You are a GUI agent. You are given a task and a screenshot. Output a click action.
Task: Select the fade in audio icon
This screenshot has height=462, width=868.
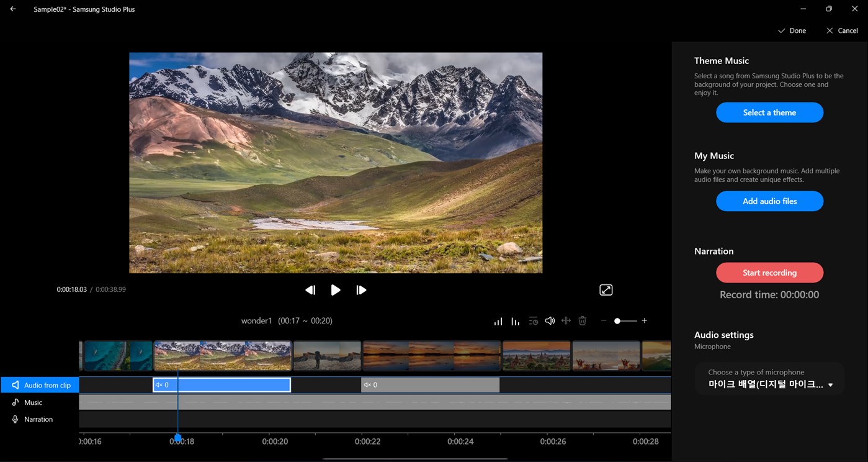(498, 321)
